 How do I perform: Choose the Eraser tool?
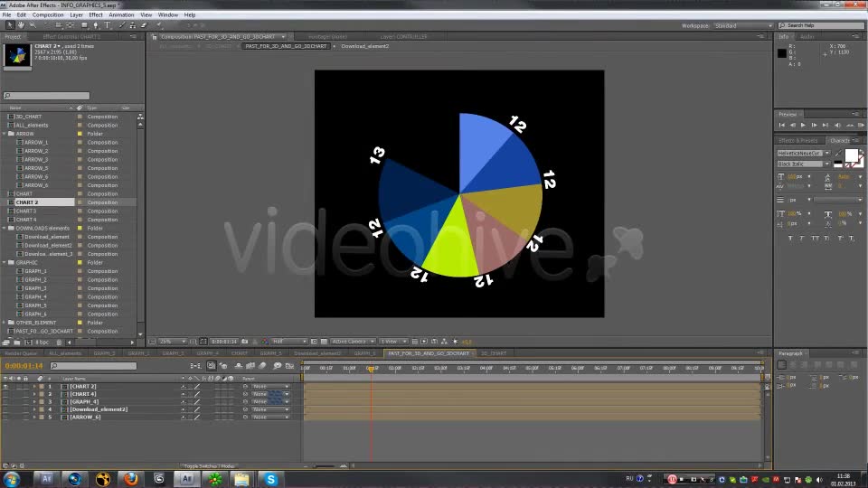pos(144,25)
